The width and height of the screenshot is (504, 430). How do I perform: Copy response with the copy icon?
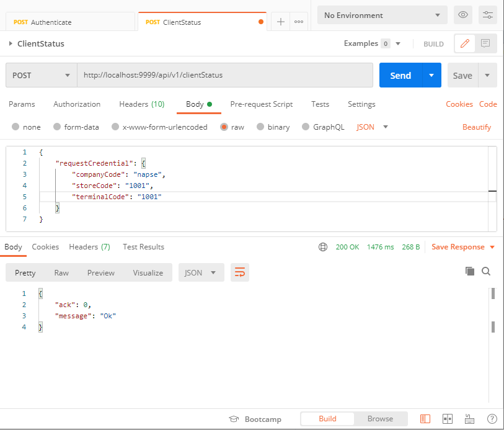tap(470, 271)
